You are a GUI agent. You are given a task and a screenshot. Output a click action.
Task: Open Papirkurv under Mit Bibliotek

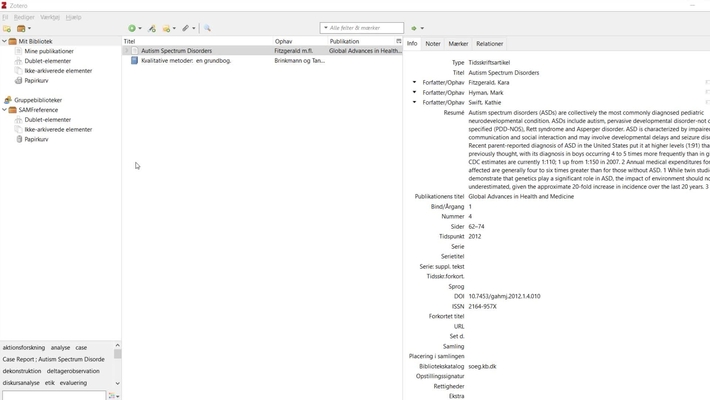36,81
